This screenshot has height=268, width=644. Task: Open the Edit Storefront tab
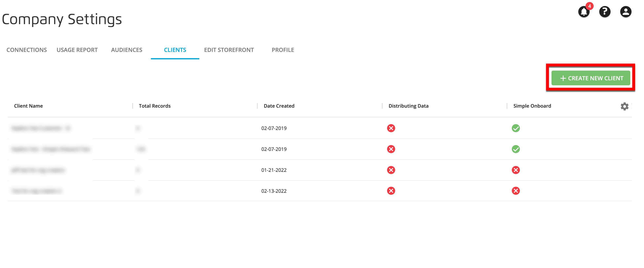[229, 50]
